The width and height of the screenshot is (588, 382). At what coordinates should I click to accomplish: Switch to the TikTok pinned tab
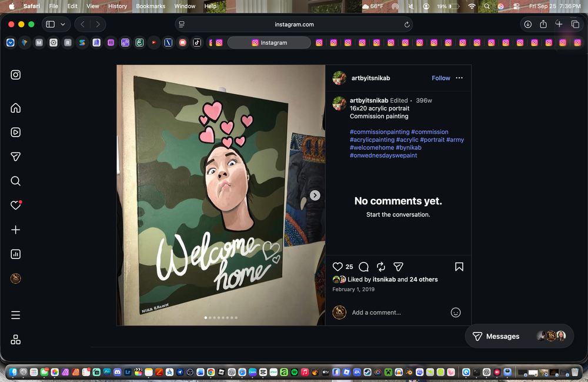pos(197,43)
